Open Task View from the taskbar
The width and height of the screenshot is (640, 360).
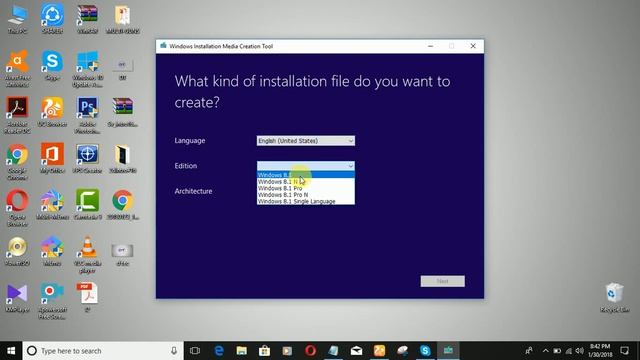[195, 351]
